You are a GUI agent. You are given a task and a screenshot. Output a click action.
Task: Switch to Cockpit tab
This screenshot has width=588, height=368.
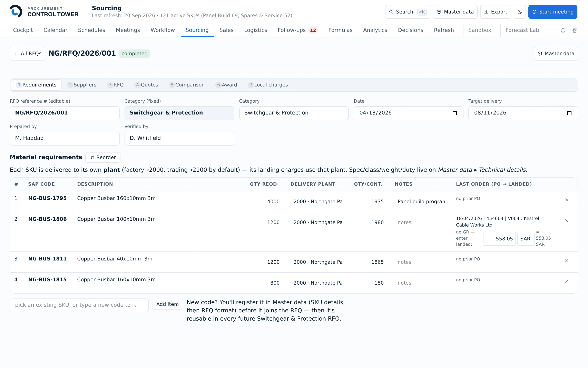[x=23, y=30]
